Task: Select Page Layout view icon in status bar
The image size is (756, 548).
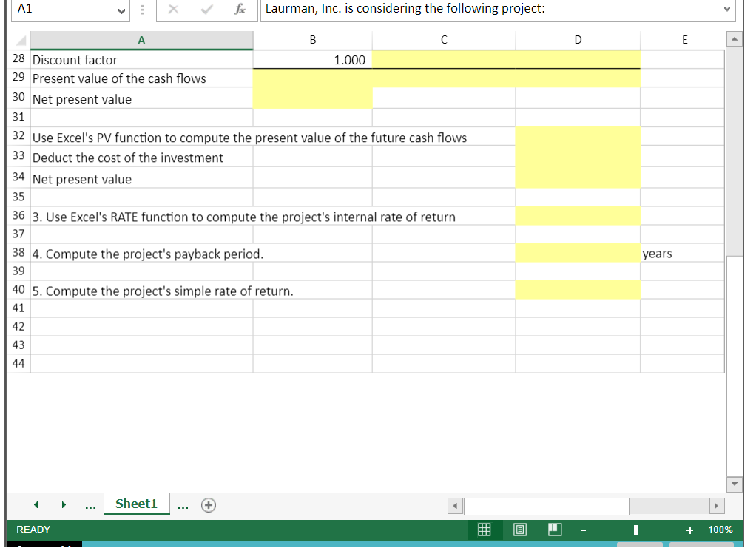Action: click(x=520, y=530)
